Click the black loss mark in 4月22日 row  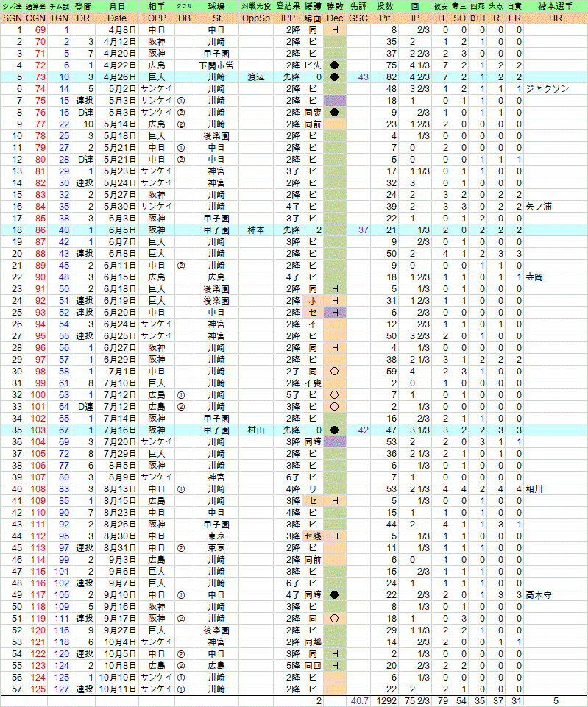tap(335, 65)
